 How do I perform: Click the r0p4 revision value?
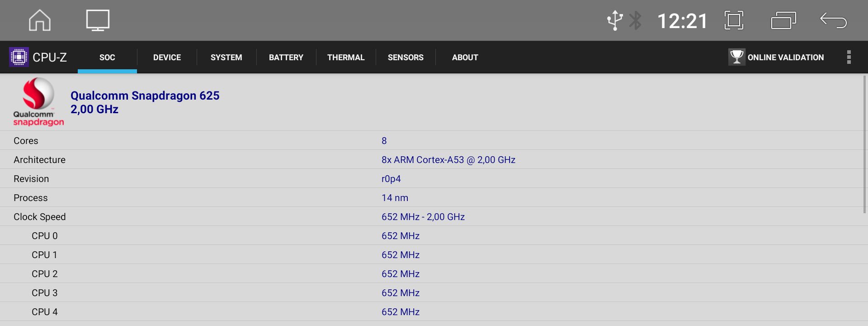point(391,179)
